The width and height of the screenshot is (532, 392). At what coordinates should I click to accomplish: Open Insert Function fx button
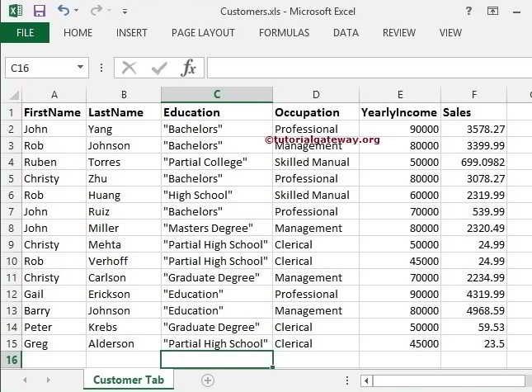[188, 68]
